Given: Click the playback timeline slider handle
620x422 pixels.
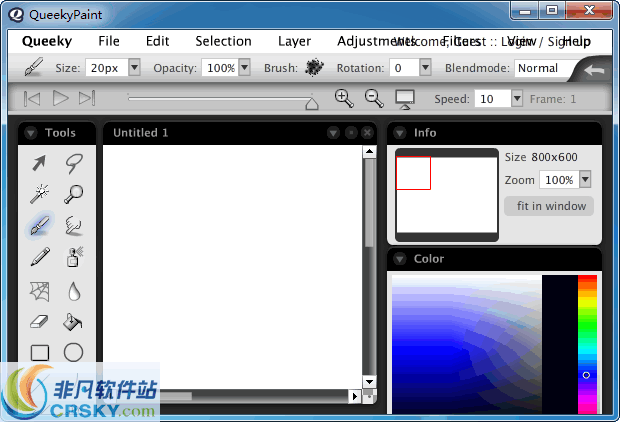Looking at the screenshot, I should point(312,103).
